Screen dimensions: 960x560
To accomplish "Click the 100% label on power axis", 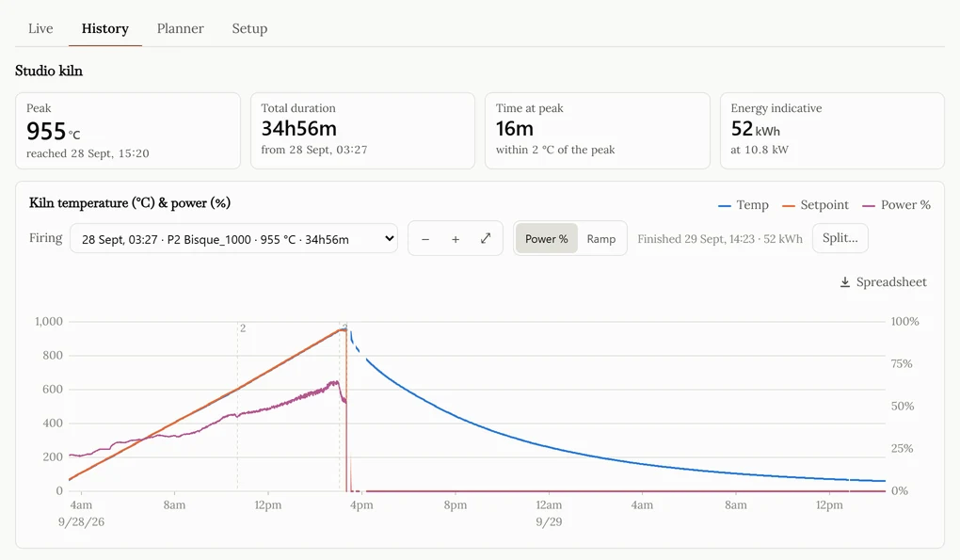I will 904,321.
